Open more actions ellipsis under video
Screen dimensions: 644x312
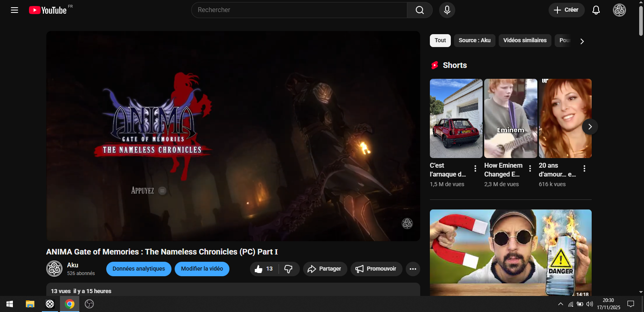[x=413, y=269]
